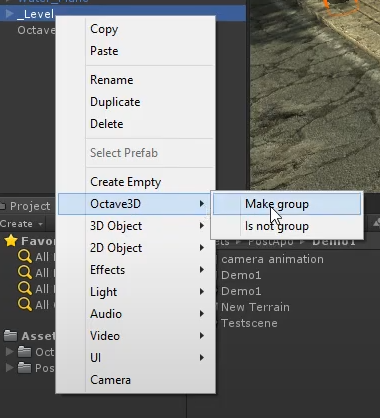Screen dimensions: 380x418
Task: Choose Paste in the context menu
Action: pyautogui.click(x=136, y=51)
